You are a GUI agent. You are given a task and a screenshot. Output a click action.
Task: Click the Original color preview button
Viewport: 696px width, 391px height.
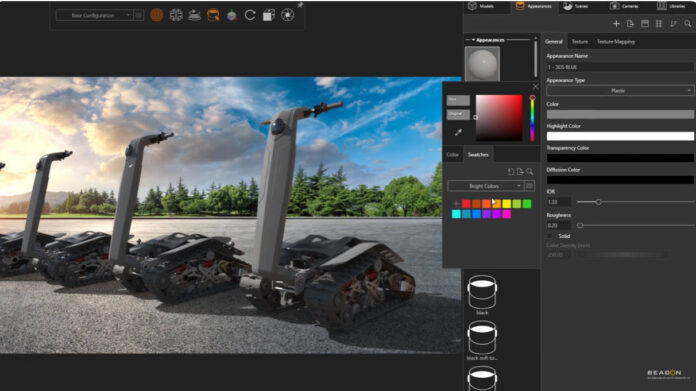coord(458,115)
